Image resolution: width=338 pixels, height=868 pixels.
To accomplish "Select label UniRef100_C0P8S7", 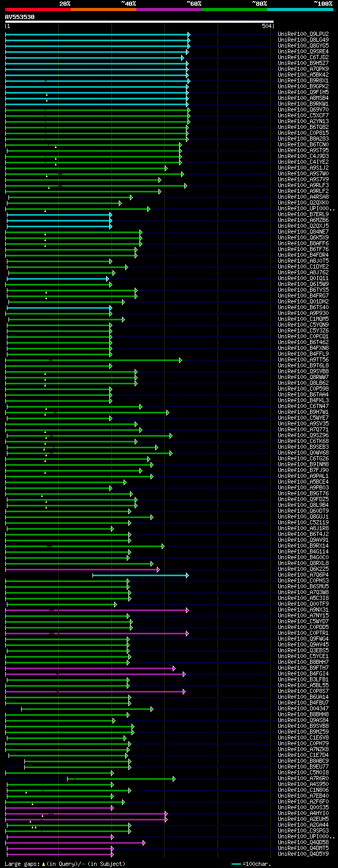I will coord(303,691).
